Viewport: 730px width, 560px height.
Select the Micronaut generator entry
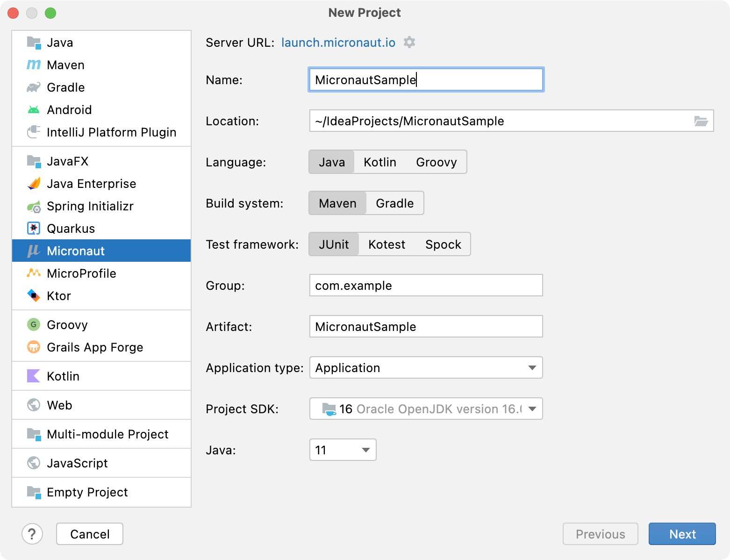coord(101,251)
